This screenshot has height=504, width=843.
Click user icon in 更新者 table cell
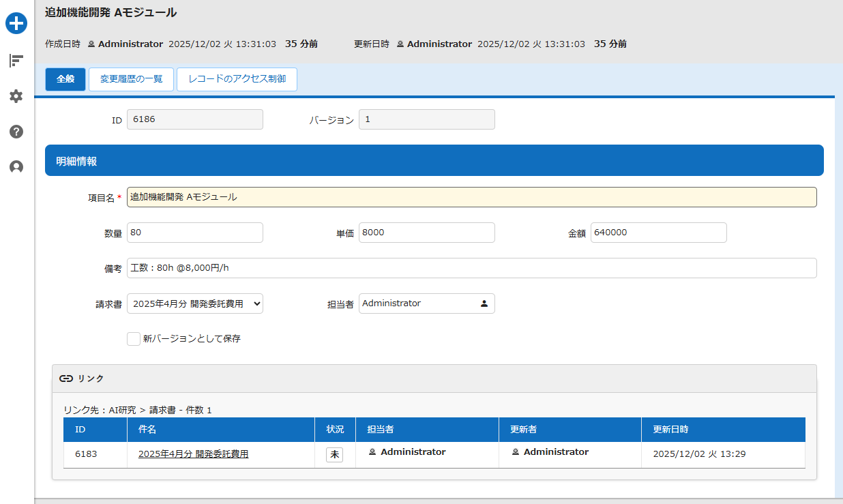click(516, 452)
